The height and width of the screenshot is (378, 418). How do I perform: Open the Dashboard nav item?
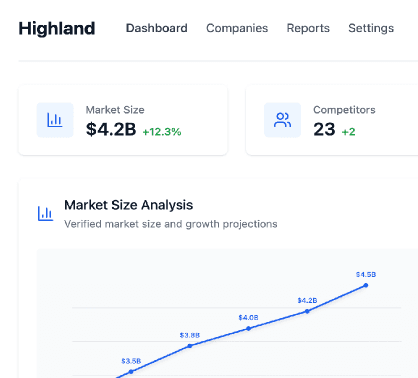click(x=157, y=28)
